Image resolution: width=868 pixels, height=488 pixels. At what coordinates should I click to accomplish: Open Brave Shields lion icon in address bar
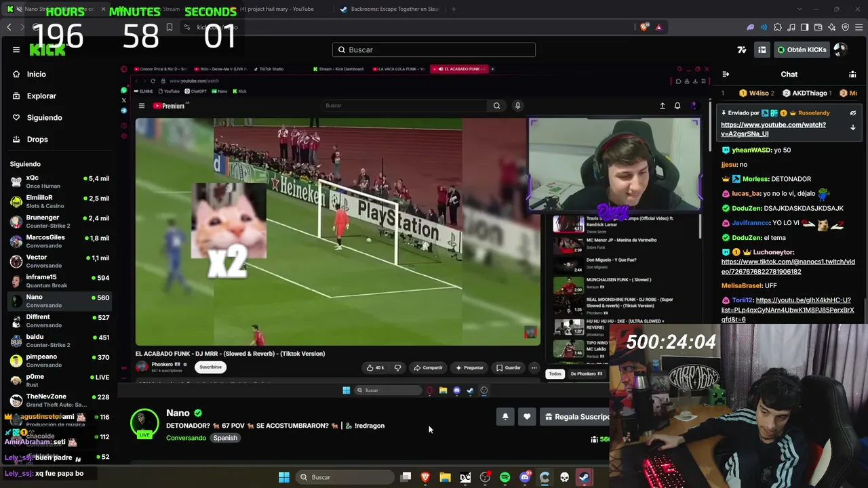pyautogui.click(x=644, y=27)
